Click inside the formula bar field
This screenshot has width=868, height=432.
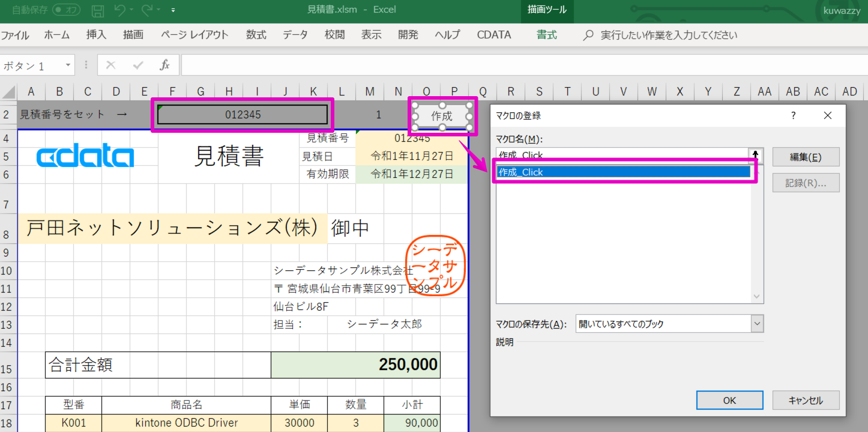pyautogui.click(x=523, y=65)
